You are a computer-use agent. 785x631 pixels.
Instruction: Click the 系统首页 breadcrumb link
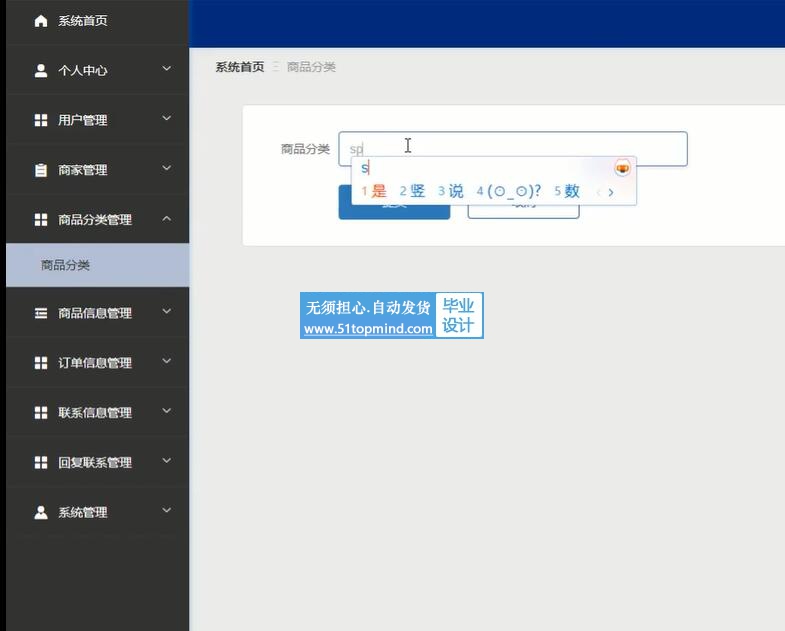[239, 67]
